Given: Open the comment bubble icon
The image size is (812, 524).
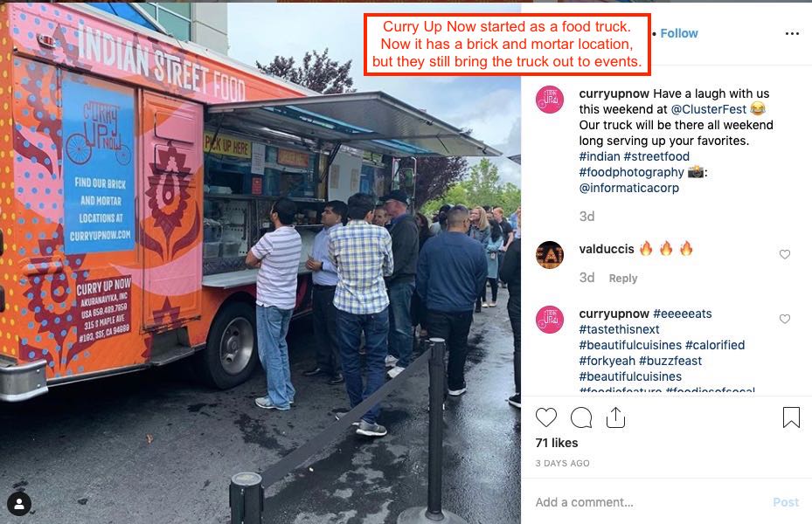Looking at the screenshot, I should click(581, 417).
